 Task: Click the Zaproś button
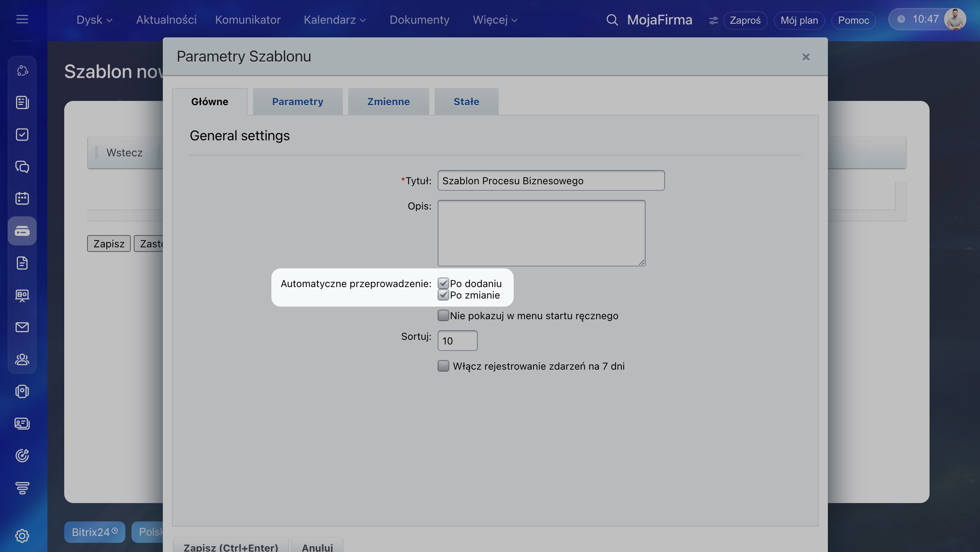coord(745,20)
